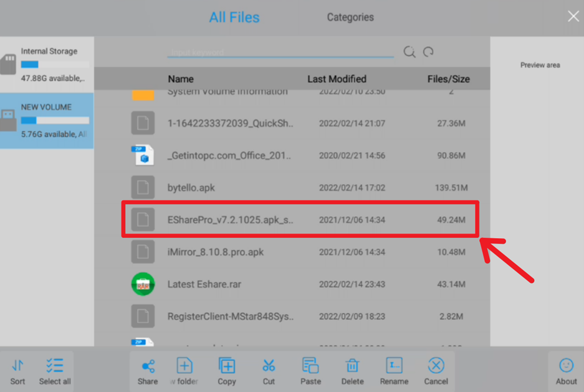Viewport: 584px width, 392px height.
Task: Click the Cancel button
Action: pyautogui.click(x=436, y=371)
